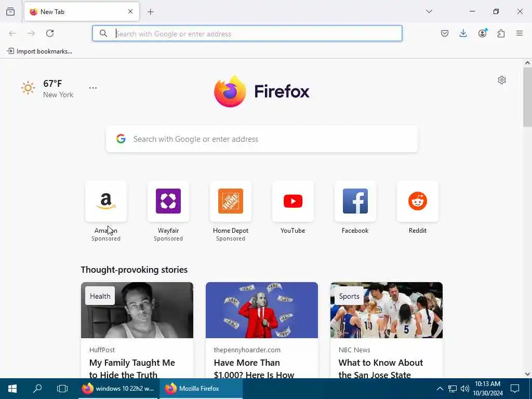Open Firefox View icon in tab strip
Screen dimensions: 532x399
pos(10,11)
